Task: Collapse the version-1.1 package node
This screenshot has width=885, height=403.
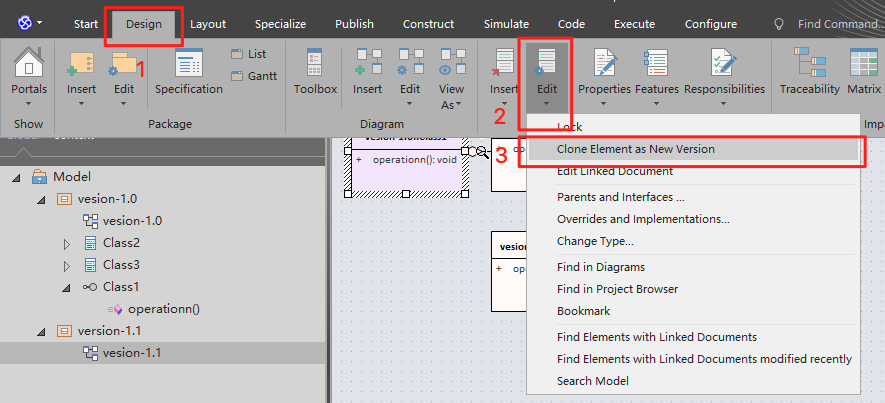Action: click(x=41, y=332)
